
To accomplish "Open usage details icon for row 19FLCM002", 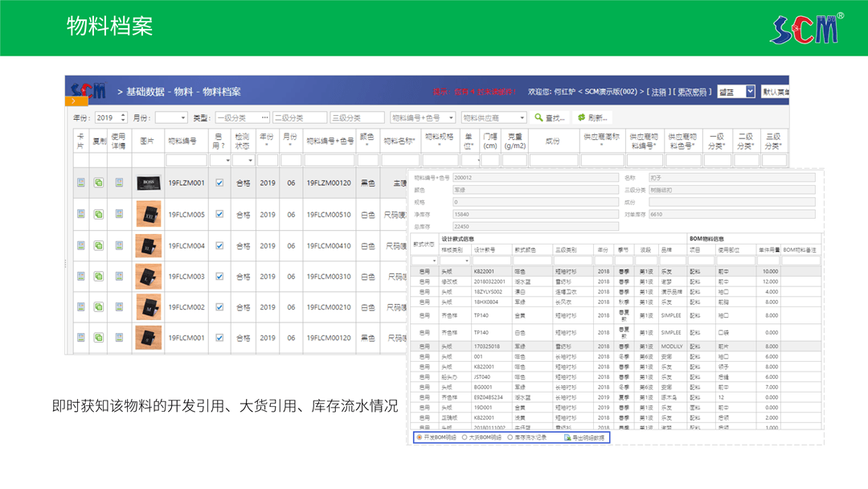I will pos(119,306).
